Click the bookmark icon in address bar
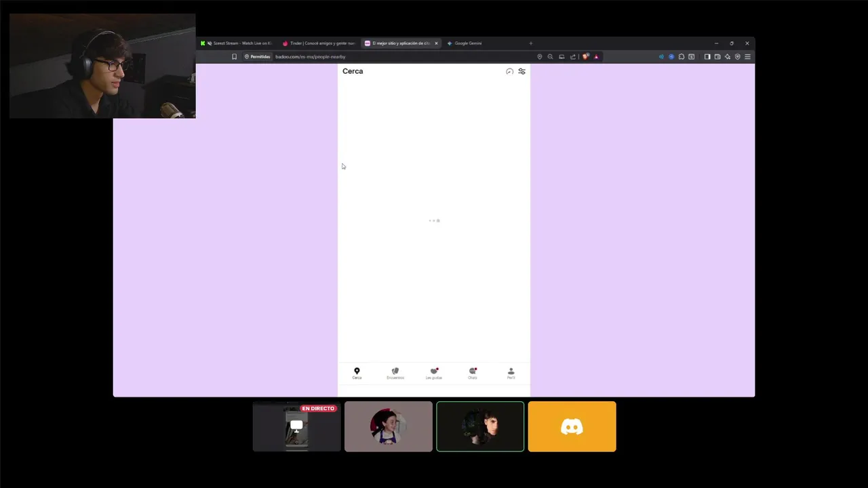This screenshot has height=488, width=868. pyautogui.click(x=235, y=57)
